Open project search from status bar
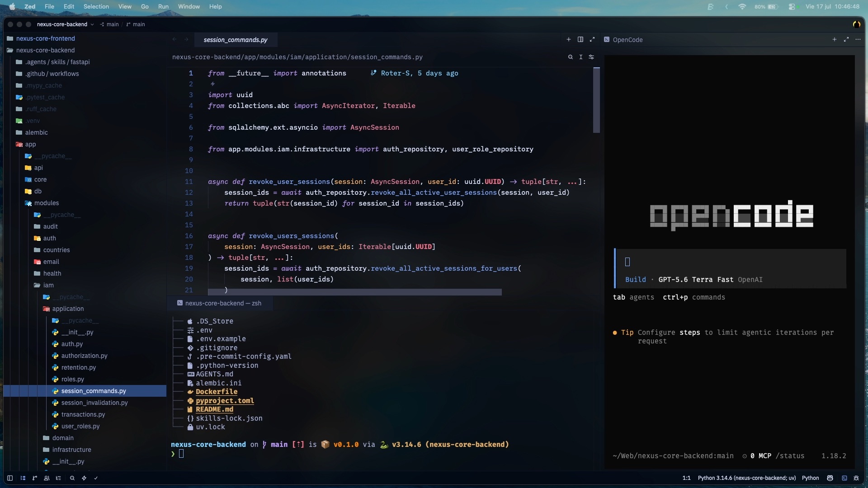The height and width of the screenshot is (488, 868). (x=72, y=478)
